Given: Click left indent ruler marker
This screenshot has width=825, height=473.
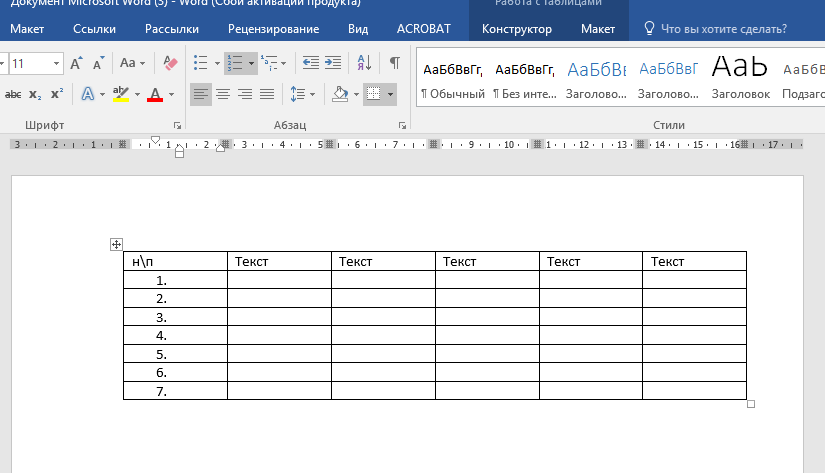Looking at the screenshot, I should point(179,154).
